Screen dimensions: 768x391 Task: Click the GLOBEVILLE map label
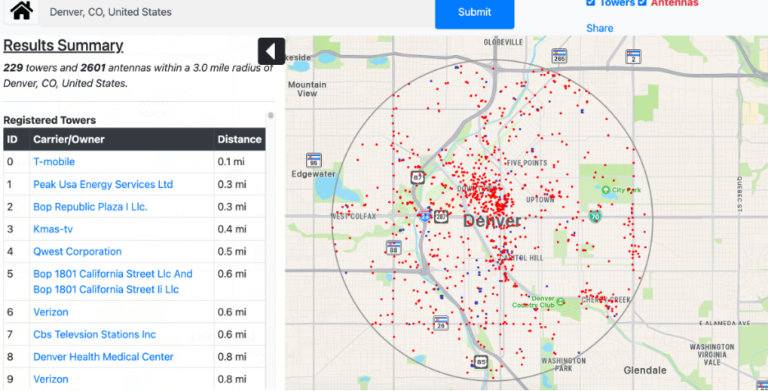503,42
